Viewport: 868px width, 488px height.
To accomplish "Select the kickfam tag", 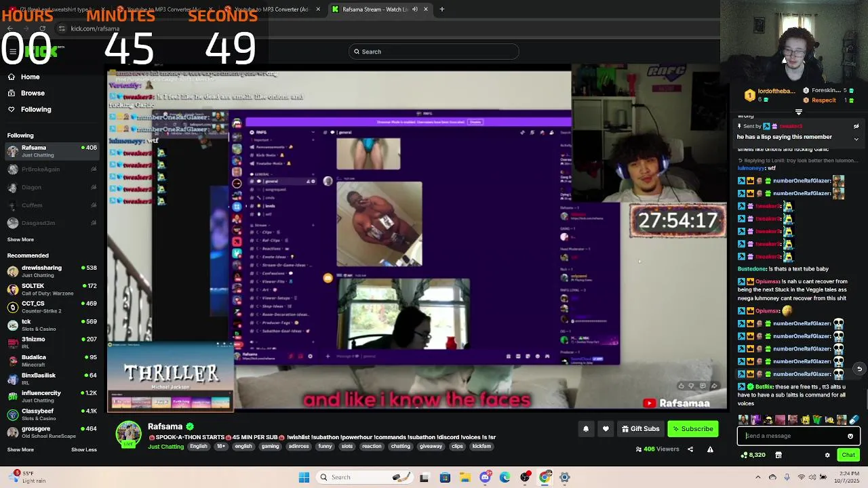I will click(481, 447).
